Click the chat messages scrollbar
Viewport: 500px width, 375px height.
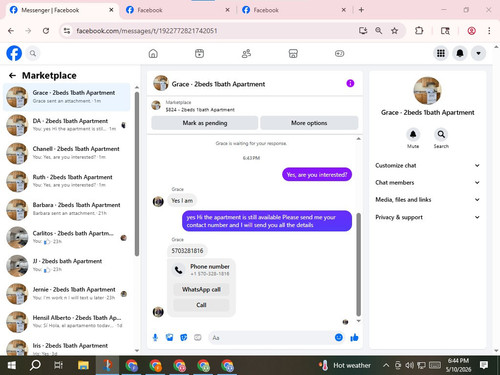point(359,264)
